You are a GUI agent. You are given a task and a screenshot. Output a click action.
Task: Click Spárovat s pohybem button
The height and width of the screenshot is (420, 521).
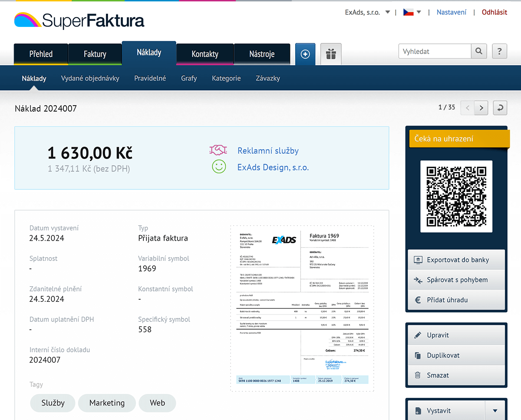click(x=456, y=280)
